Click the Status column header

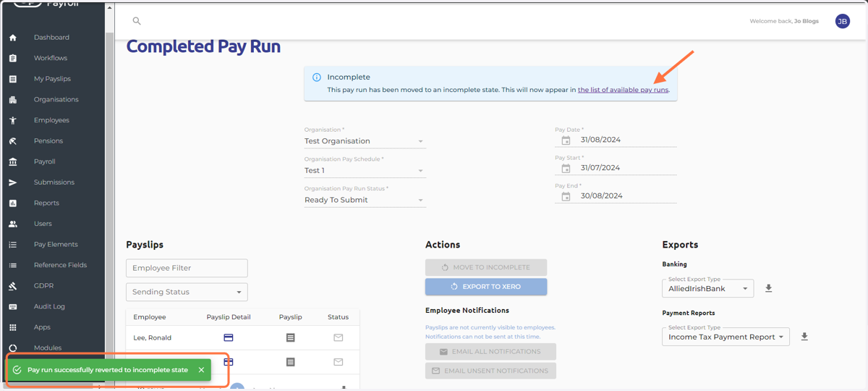click(338, 317)
